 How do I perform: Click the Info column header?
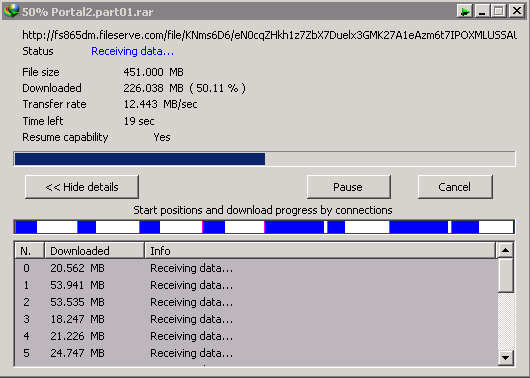pos(320,251)
